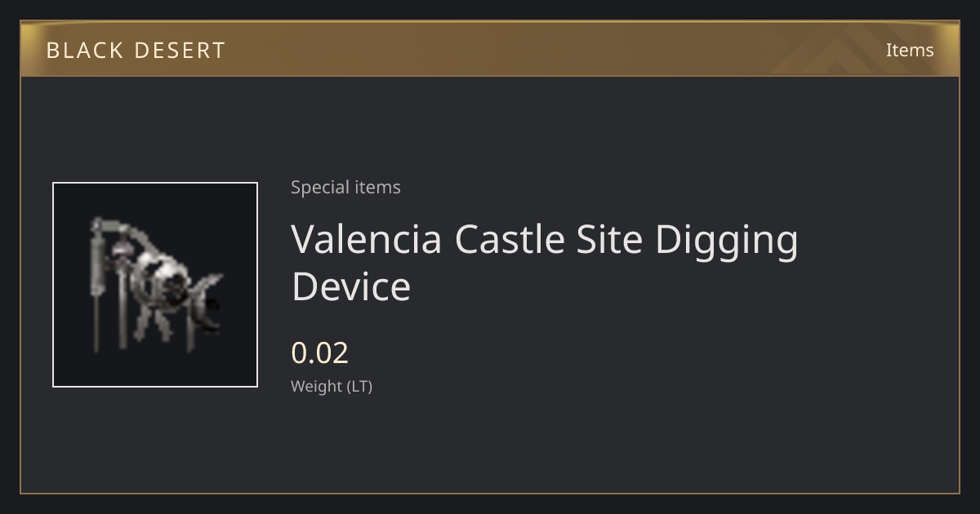Click the 0.02 weight value
The height and width of the screenshot is (514, 980).
pyautogui.click(x=320, y=352)
